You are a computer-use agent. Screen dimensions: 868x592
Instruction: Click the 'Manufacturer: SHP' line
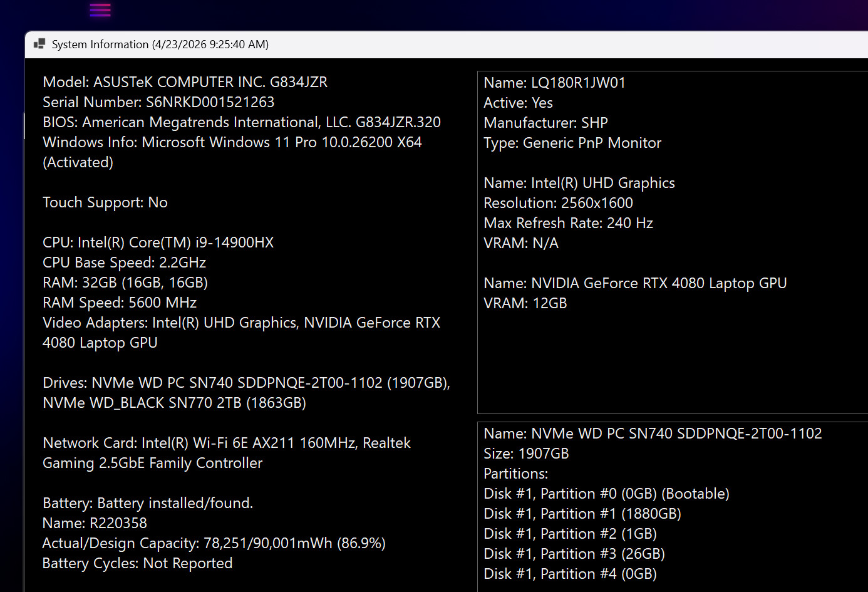click(546, 123)
